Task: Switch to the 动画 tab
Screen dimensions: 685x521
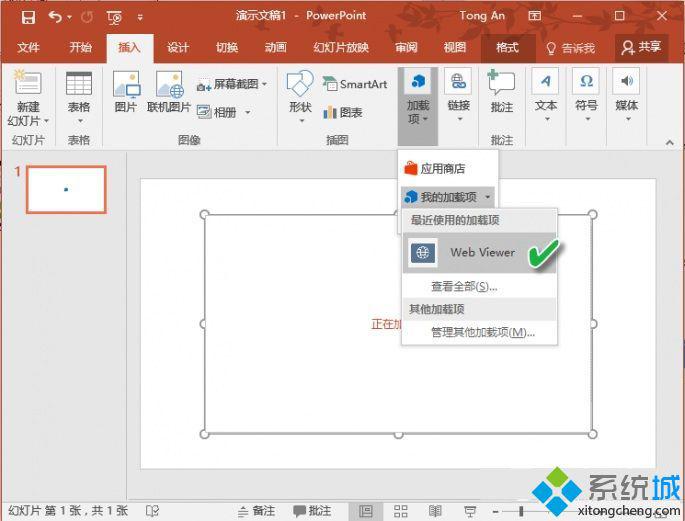Action: tap(276, 47)
